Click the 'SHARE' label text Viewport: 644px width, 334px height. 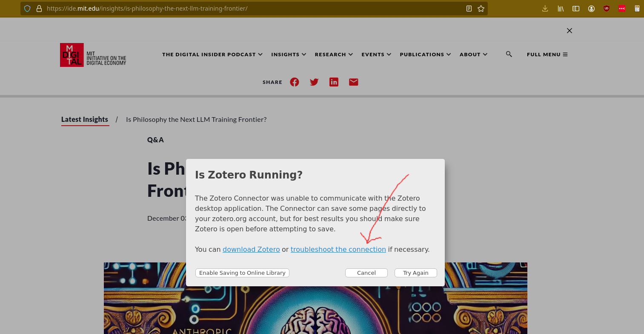(272, 82)
